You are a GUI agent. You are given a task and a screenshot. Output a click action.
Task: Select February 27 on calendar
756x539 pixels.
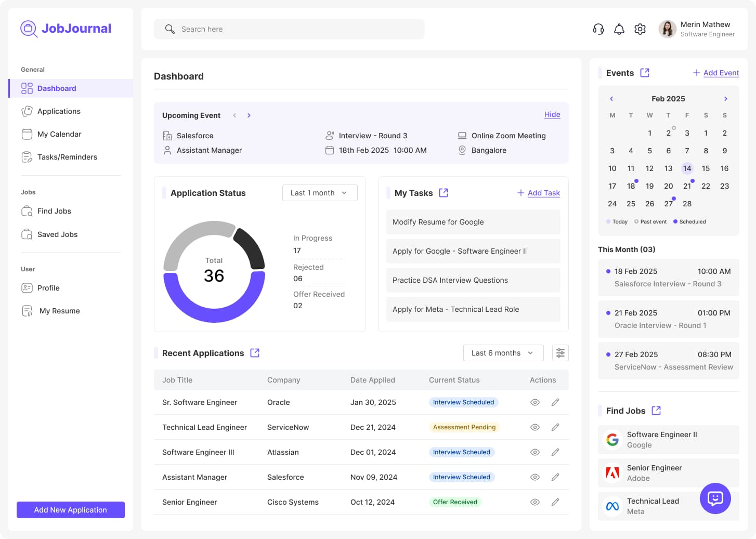pyautogui.click(x=669, y=204)
